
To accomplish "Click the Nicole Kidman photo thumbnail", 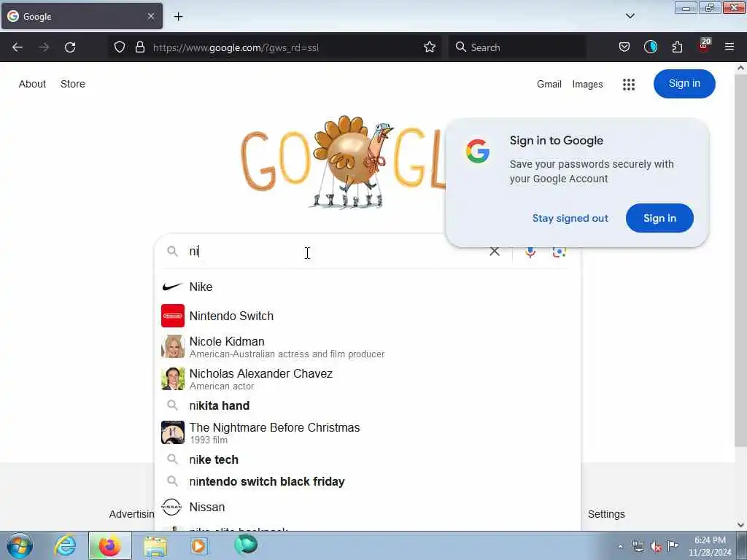I will click(172, 346).
